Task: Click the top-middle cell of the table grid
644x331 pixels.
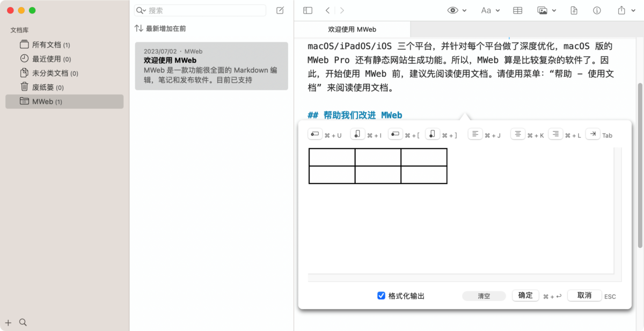Action: tap(378, 157)
